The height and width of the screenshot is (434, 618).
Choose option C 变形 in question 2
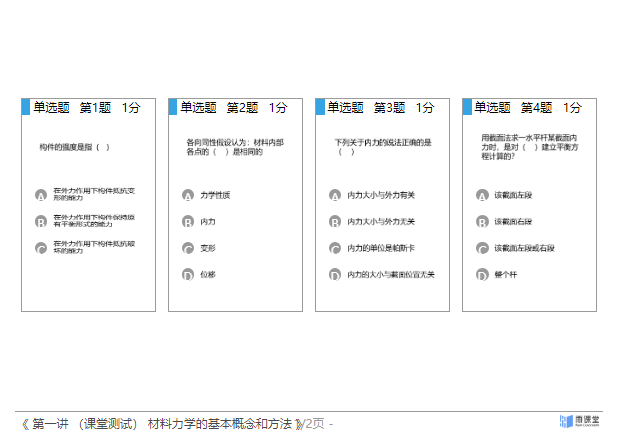[x=188, y=248]
